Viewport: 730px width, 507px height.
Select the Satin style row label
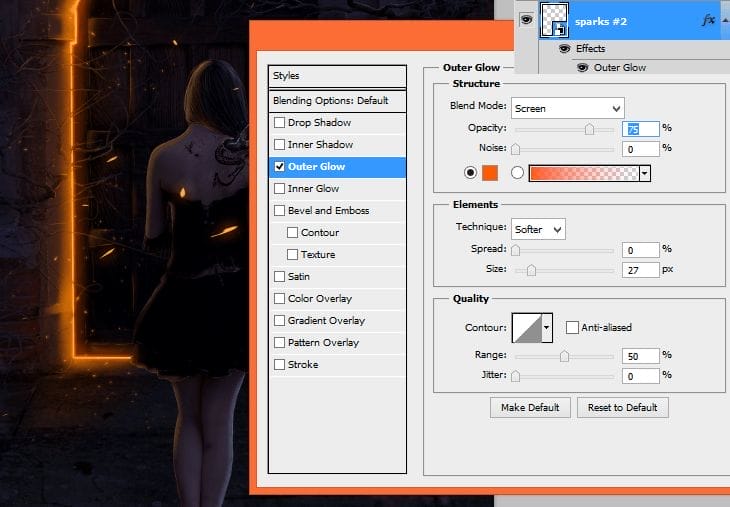pyautogui.click(x=298, y=277)
